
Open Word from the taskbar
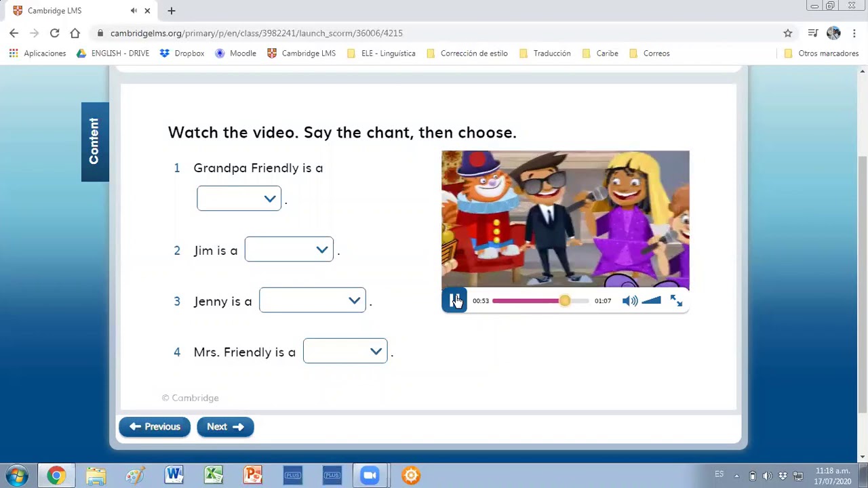pos(174,475)
